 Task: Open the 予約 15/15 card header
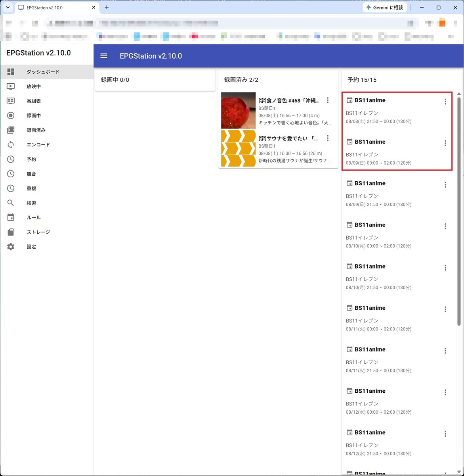pos(401,80)
